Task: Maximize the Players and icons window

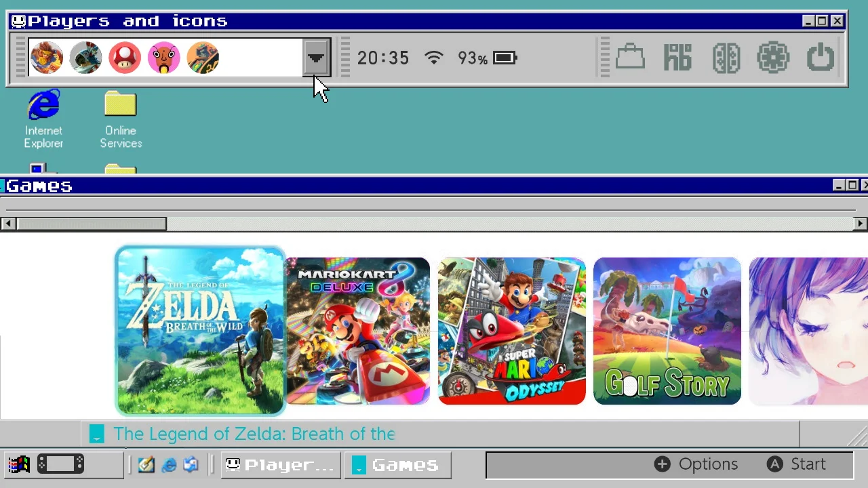Action: pyautogui.click(x=822, y=21)
